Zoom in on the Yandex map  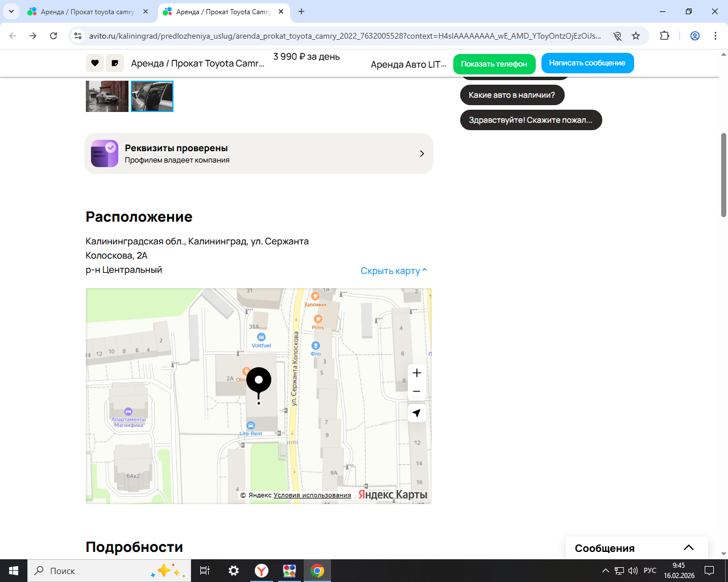[417, 373]
